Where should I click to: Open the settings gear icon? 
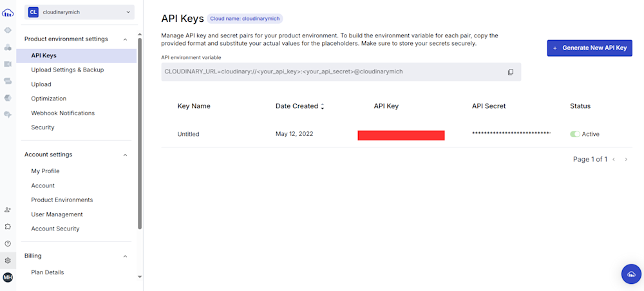(x=8, y=261)
